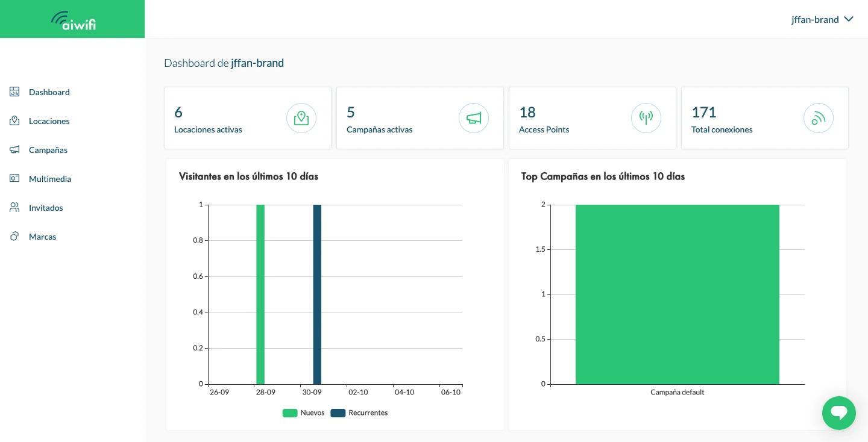Screen dimensions: 868x442
Task: Click the aiwifi logo
Action: click(73, 20)
